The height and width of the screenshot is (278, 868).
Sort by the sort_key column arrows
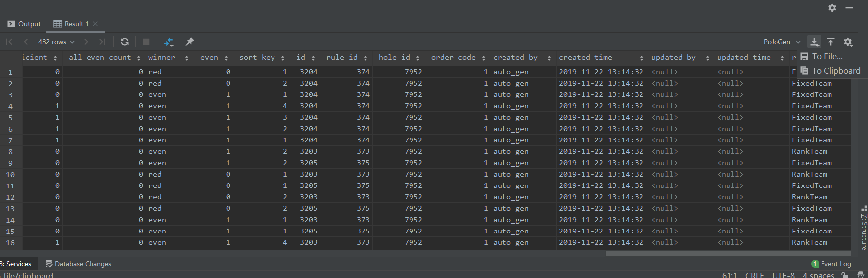point(283,58)
